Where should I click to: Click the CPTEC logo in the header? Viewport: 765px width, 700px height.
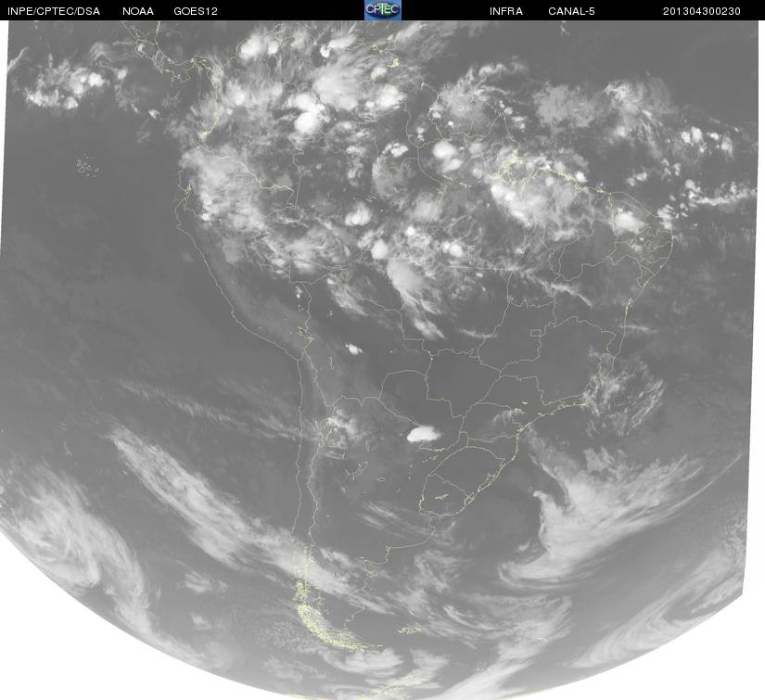click(x=383, y=10)
